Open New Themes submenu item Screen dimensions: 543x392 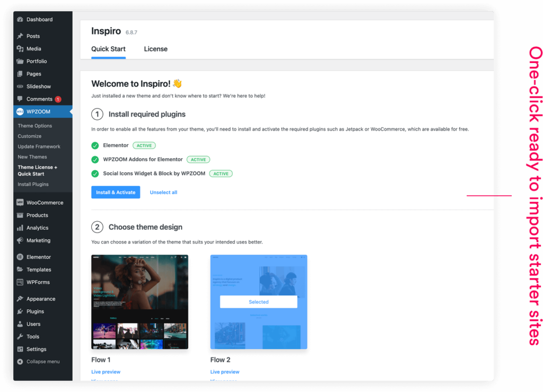[32, 157]
